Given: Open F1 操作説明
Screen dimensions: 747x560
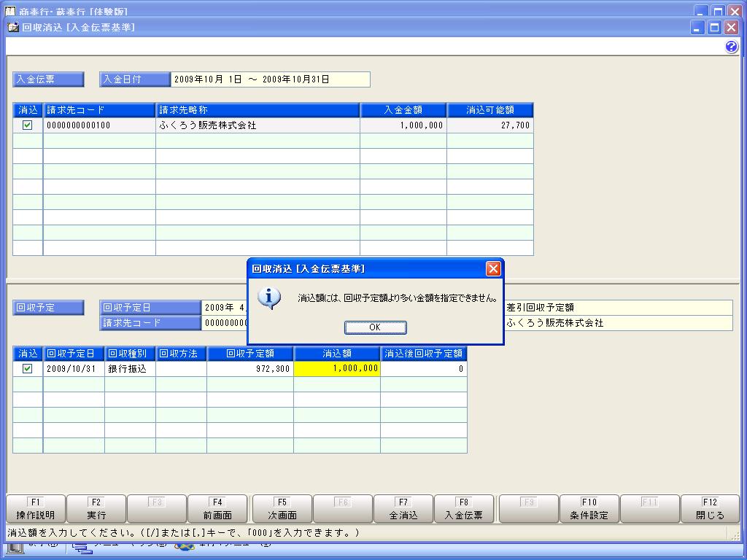Looking at the screenshot, I should 36,508.
